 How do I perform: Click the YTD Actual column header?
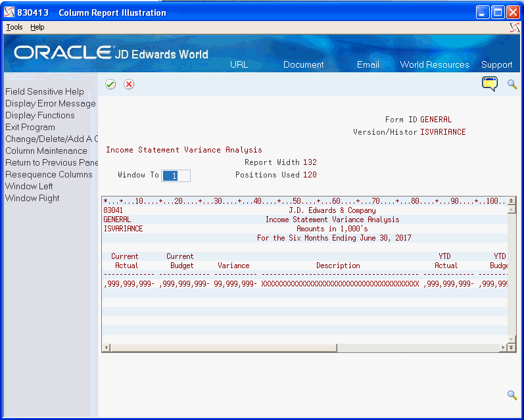446,261
